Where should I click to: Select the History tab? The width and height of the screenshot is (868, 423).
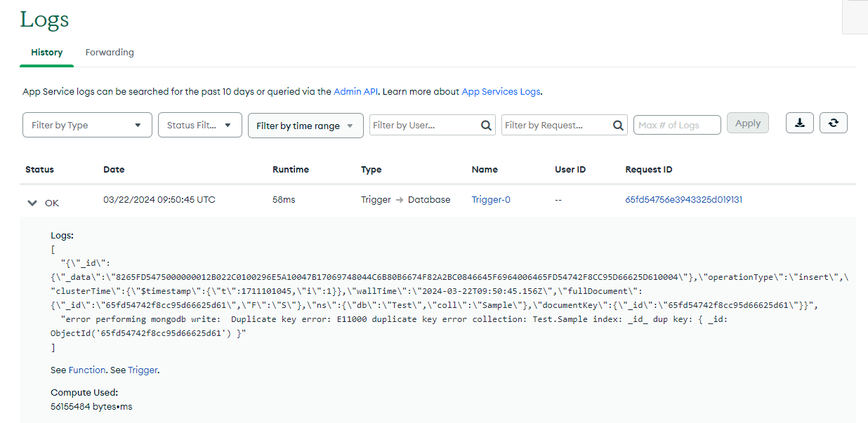46,53
